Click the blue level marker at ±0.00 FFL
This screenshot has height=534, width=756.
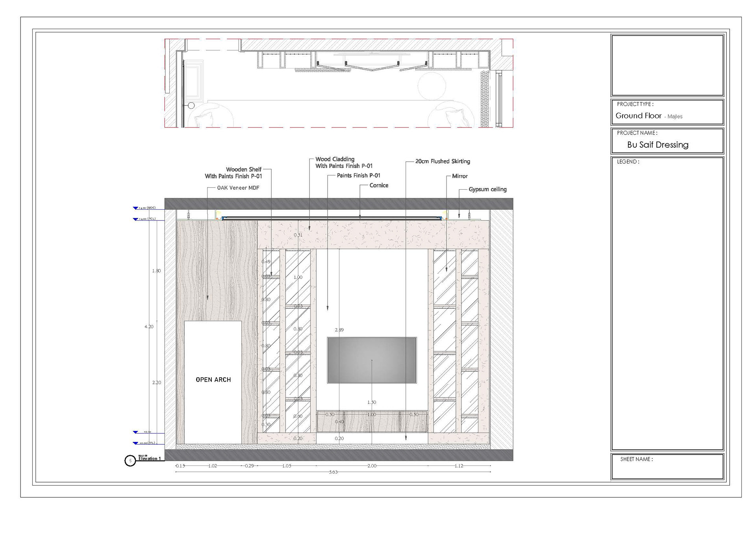135,443
